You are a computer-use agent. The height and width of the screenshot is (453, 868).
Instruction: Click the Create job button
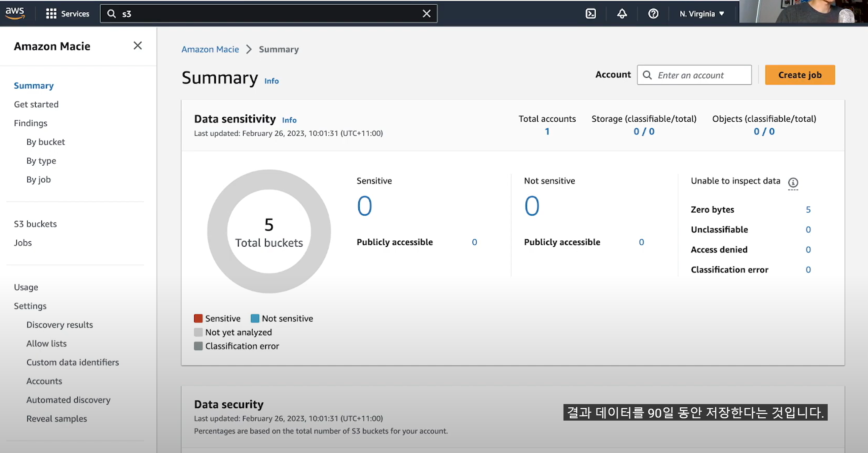[x=800, y=75]
